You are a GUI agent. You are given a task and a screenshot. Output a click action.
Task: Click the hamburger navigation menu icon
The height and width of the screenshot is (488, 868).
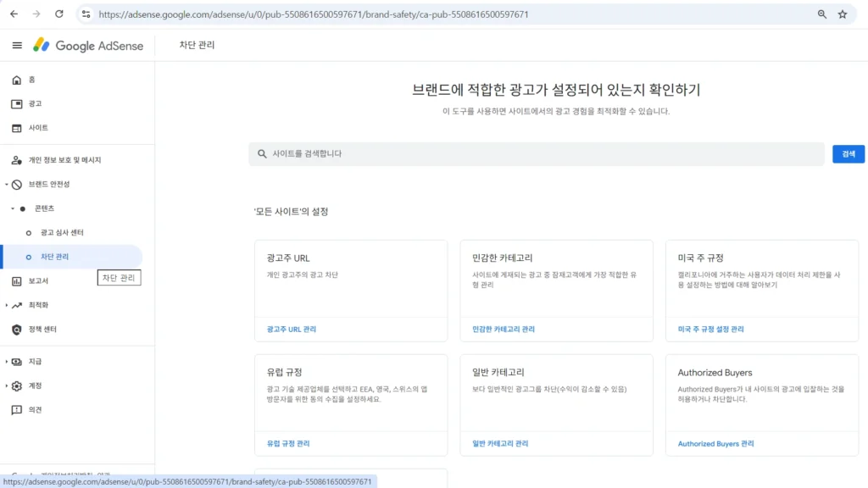[16, 45]
